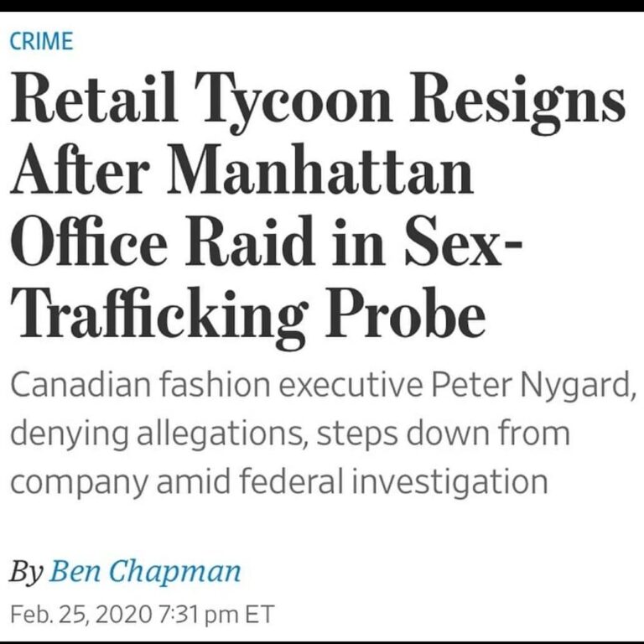Click 'company amid' in the subheading

tap(120, 483)
